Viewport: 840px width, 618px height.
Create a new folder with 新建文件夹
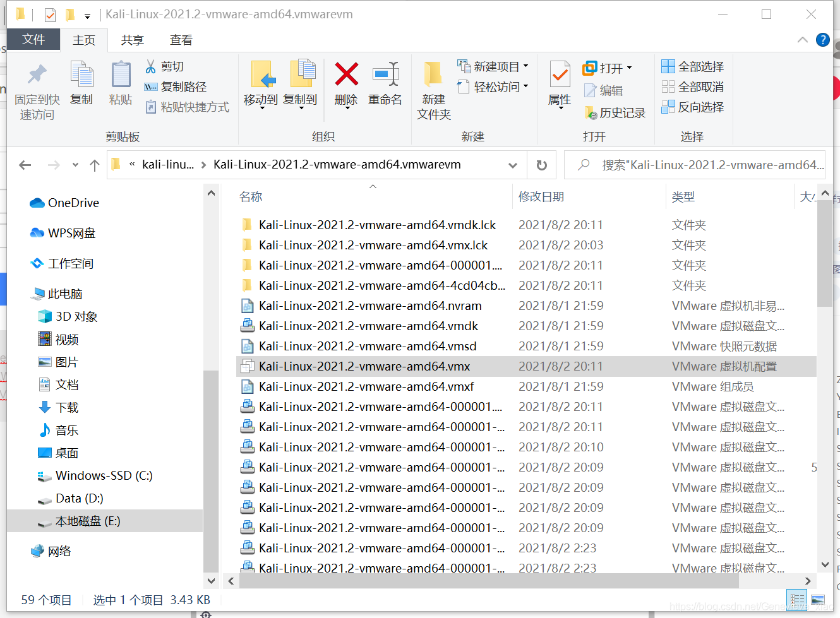(x=434, y=91)
